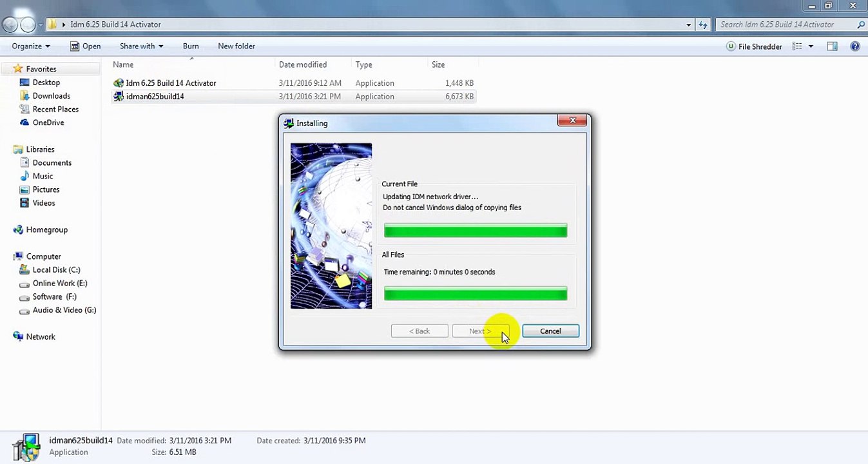This screenshot has height=464, width=868.
Task: Click the Current File progress bar
Action: pyautogui.click(x=476, y=231)
